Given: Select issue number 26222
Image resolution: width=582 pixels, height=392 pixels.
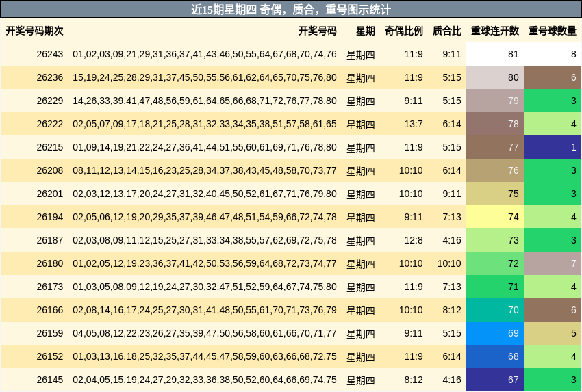Looking at the screenshot, I should (50, 124).
